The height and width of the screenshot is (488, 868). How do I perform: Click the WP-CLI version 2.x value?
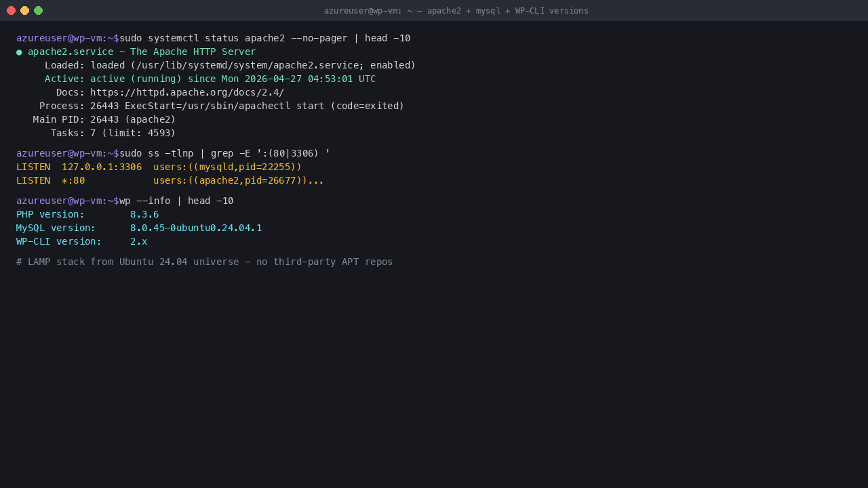(139, 241)
